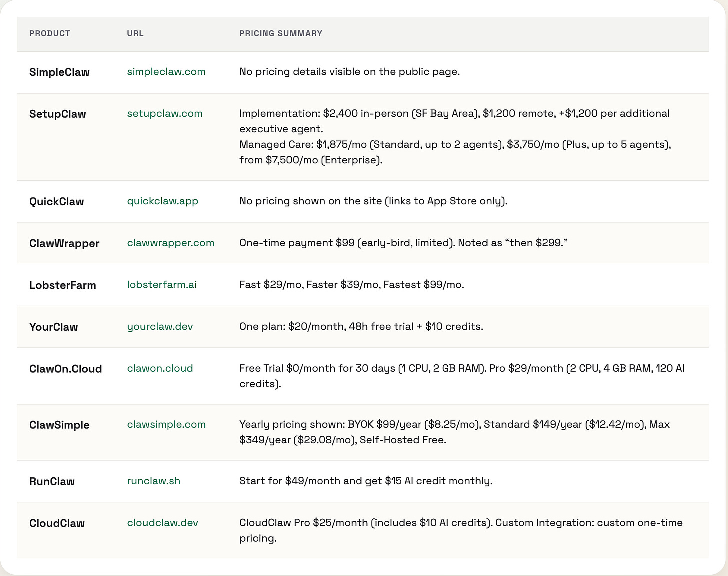
Task: Select the SetupClaw product name
Action: click(x=58, y=114)
